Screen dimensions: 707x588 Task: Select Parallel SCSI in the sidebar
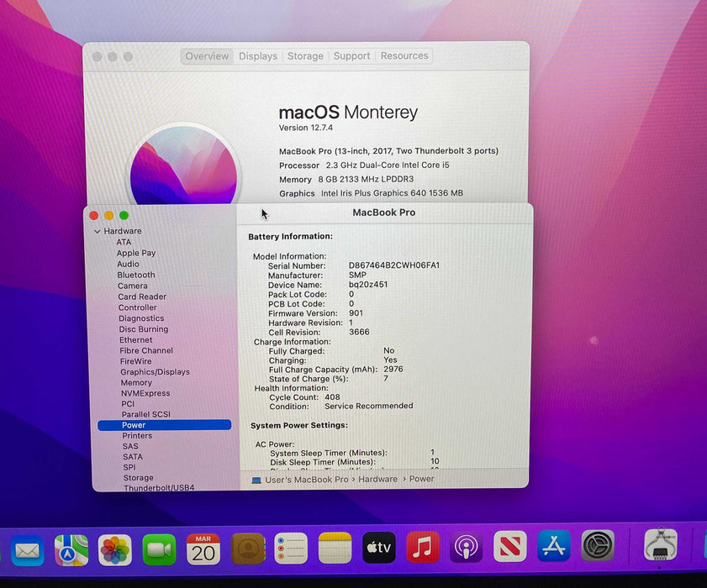tap(145, 414)
